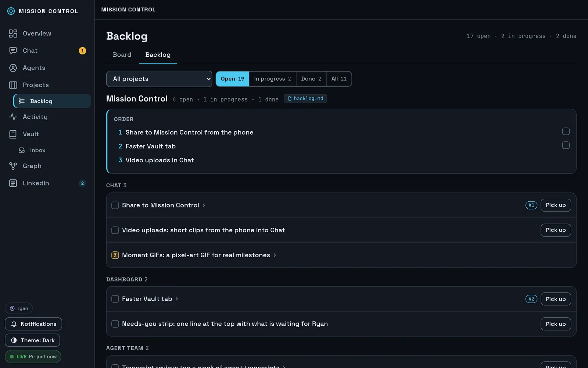
Task: Pick up Share to Mission Control
Action: pyautogui.click(x=556, y=205)
